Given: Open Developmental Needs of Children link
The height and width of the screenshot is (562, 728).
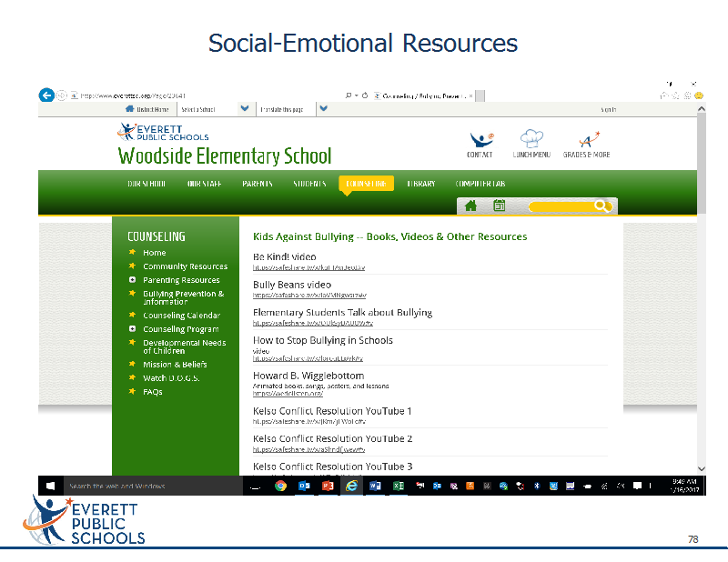Looking at the screenshot, I should click(x=185, y=346).
